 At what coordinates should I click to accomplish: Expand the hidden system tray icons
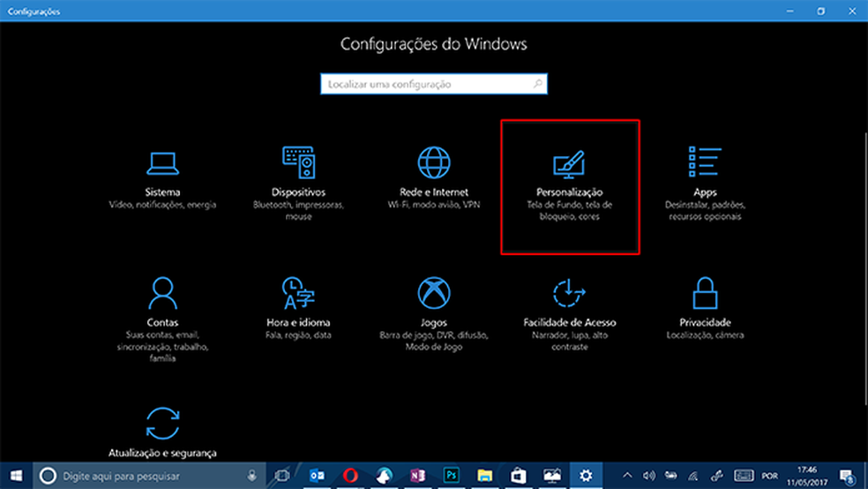pyautogui.click(x=627, y=476)
